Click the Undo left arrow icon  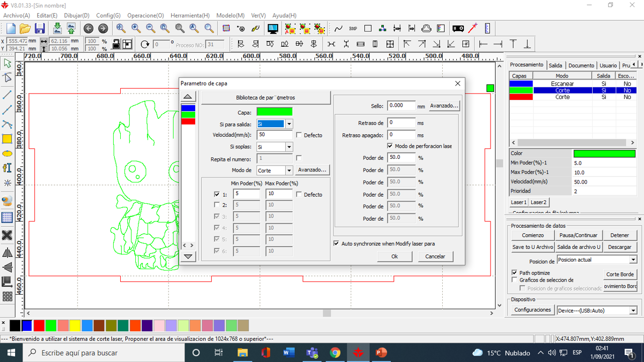click(89, 29)
